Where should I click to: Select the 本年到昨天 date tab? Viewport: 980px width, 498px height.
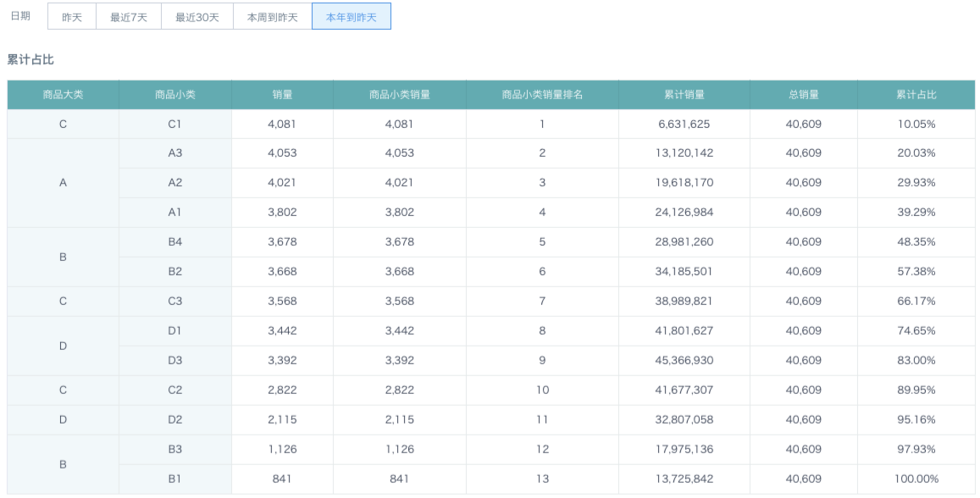tap(352, 17)
